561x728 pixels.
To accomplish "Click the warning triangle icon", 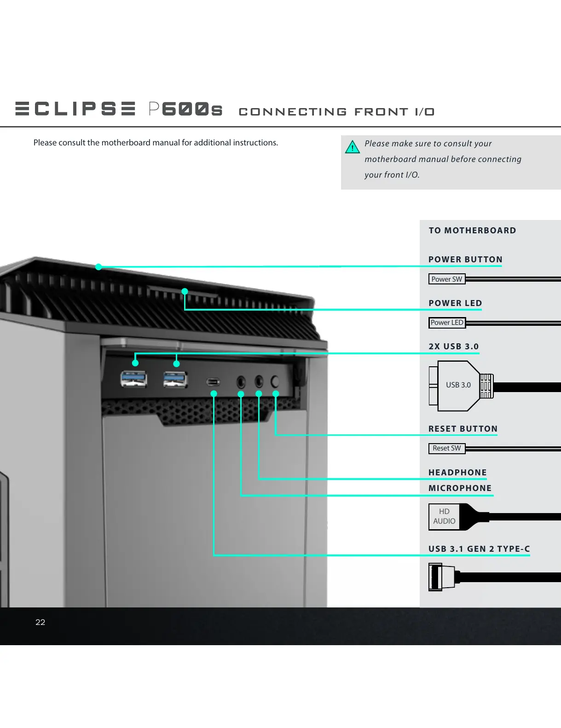I will (x=353, y=147).
